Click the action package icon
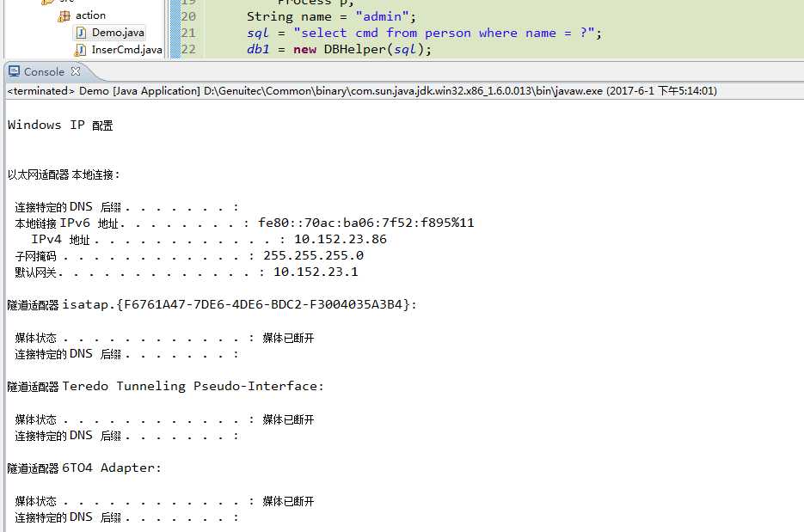The height and width of the screenshot is (532, 804). click(x=64, y=16)
